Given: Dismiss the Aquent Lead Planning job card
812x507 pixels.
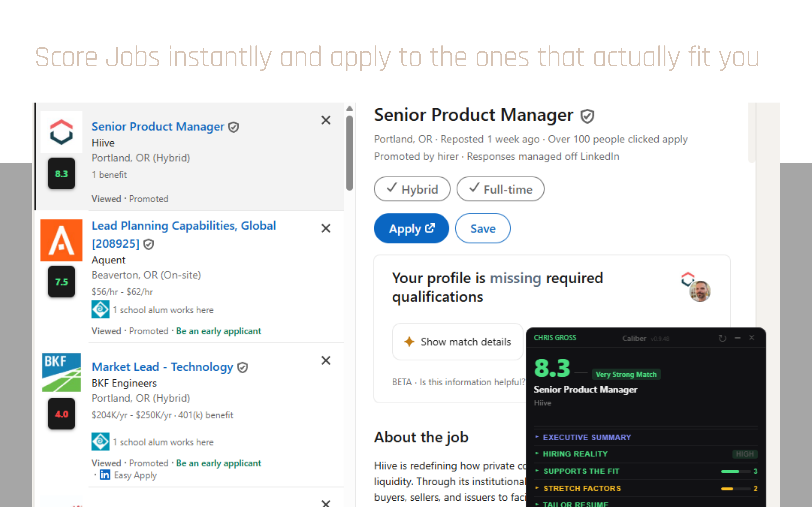Looking at the screenshot, I should 326,228.
